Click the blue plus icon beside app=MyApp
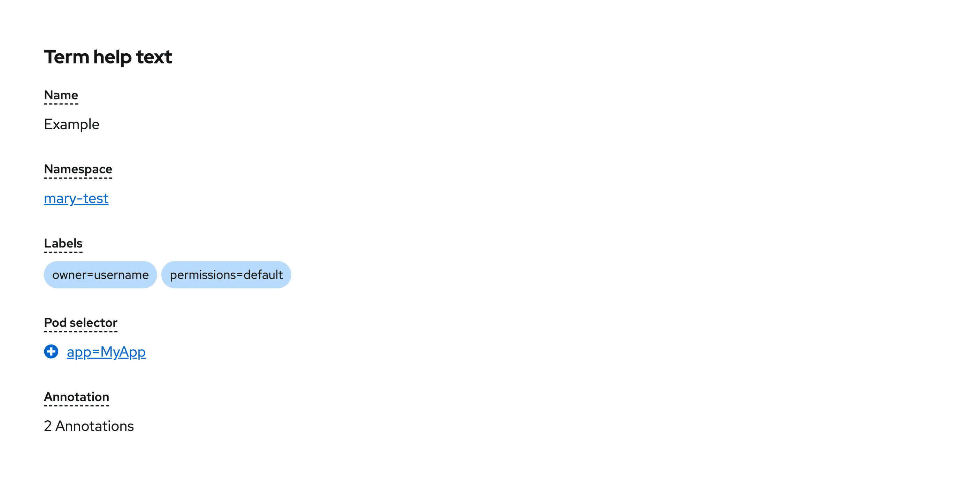The image size is (980, 488). [51, 351]
